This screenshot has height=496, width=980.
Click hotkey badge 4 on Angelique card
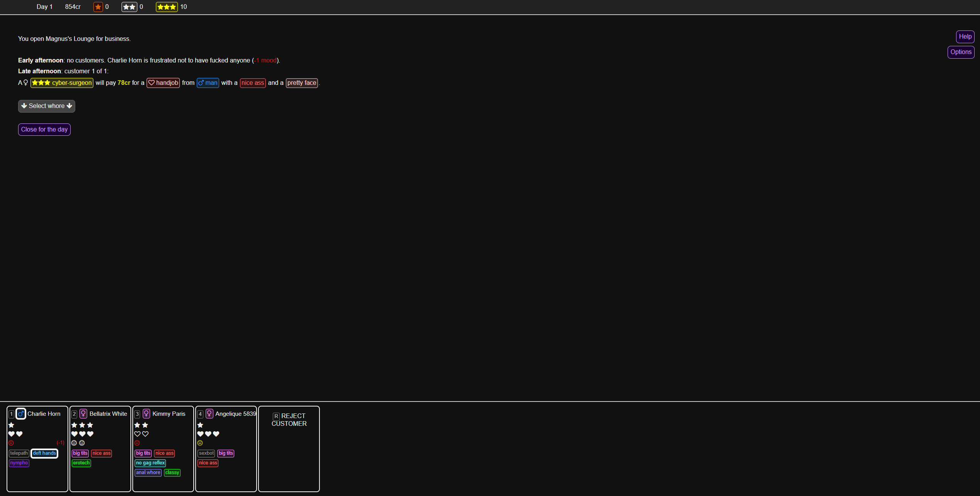tap(200, 414)
